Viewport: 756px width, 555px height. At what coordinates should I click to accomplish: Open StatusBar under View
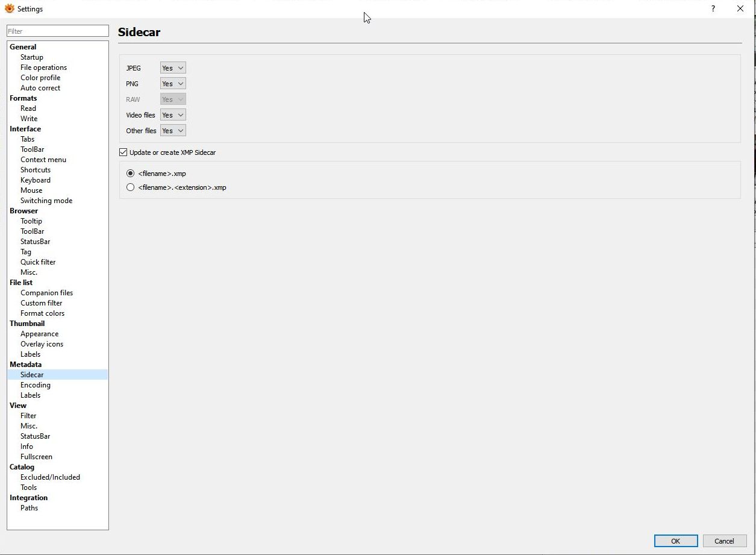pyautogui.click(x=36, y=436)
